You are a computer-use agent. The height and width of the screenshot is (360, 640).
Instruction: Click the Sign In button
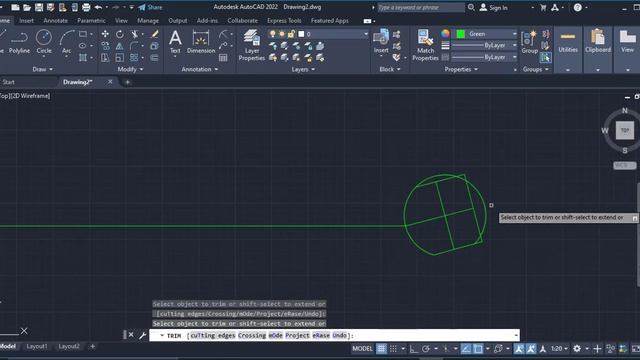(494, 7)
